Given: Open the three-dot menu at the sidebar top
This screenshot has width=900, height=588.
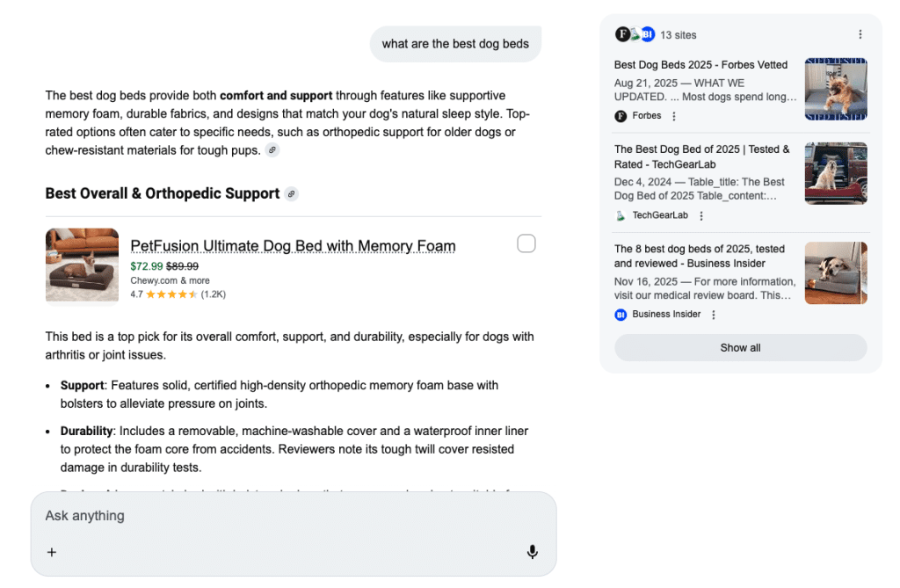Looking at the screenshot, I should pyautogui.click(x=860, y=33).
